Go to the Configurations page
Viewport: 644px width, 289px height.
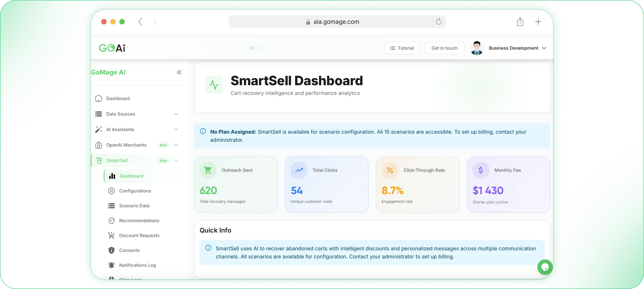pos(143,191)
